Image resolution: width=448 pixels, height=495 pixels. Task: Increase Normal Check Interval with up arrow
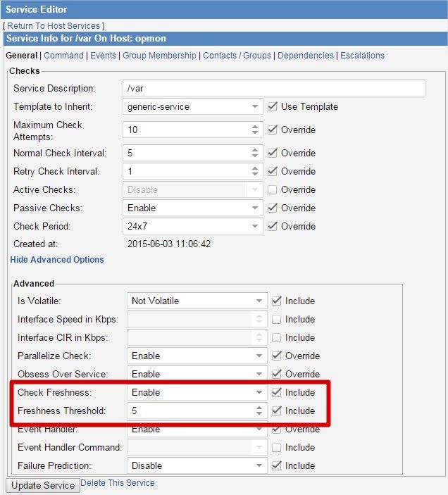click(x=255, y=149)
